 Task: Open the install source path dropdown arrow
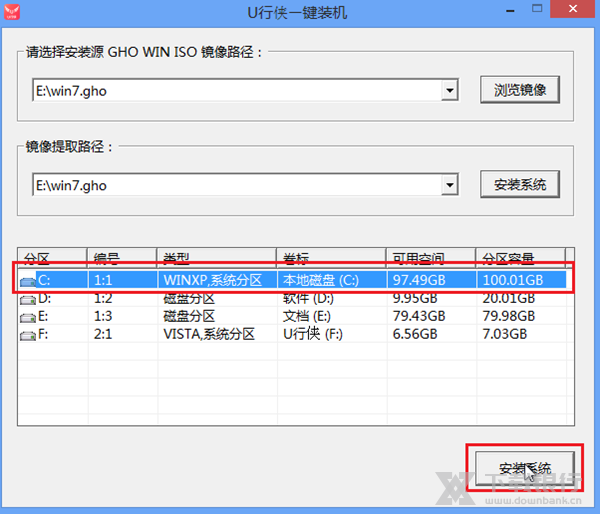coord(450,91)
